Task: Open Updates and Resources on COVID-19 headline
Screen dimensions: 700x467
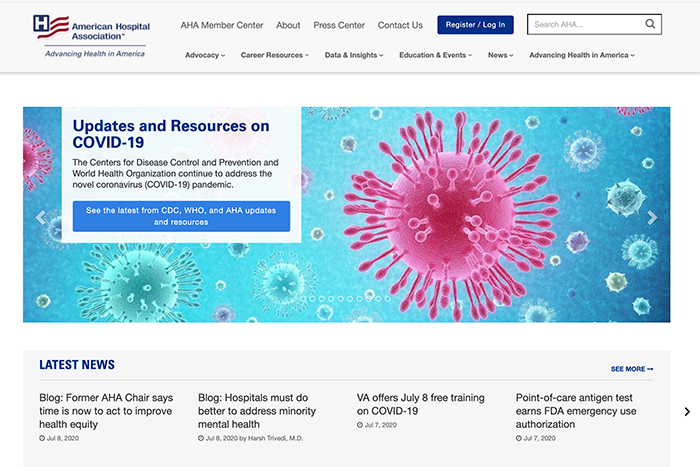Action: click(171, 134)
